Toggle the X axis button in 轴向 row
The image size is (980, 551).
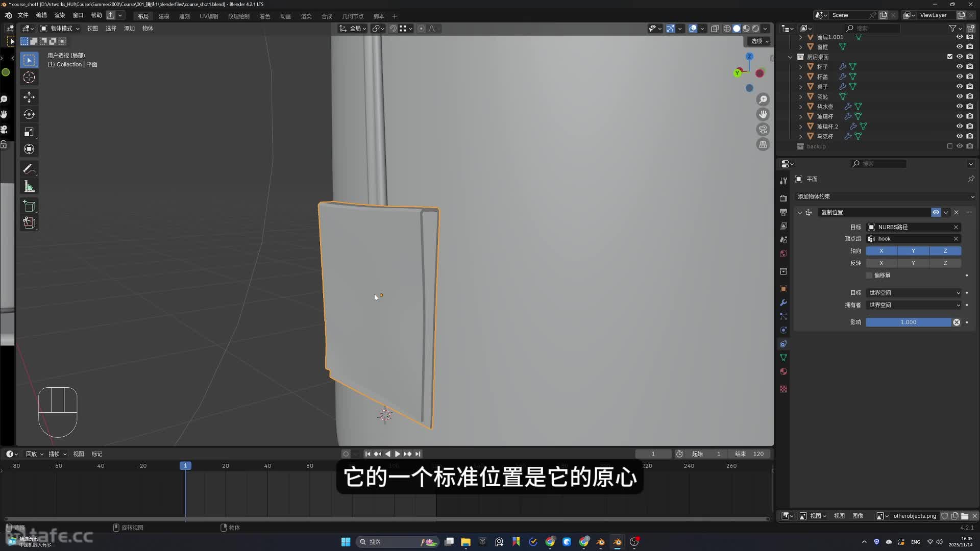[x=881, y=251]
